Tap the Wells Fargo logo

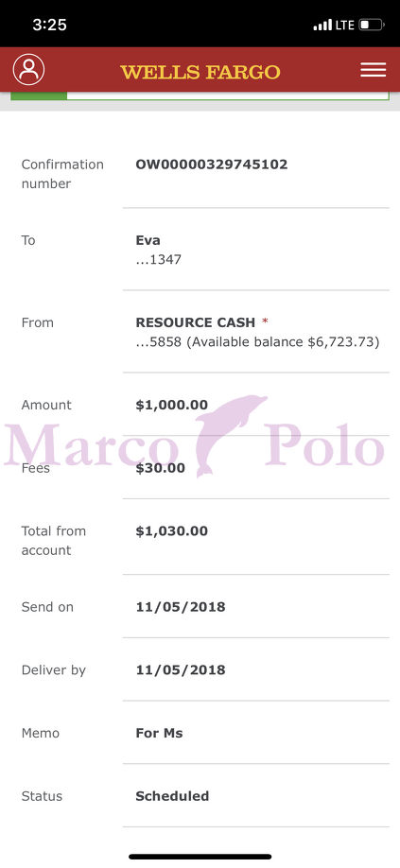pyautogui.click(x=200, y=72)
